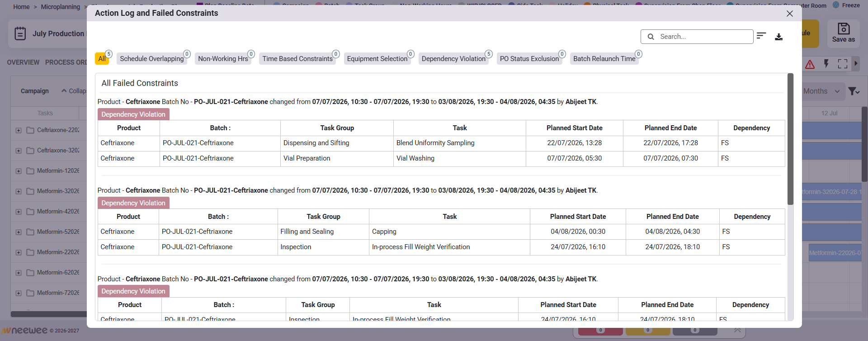This screenshot has width=868, height=341.
Task: Click the first Dependency Violation label
Action: coord(133,114)
